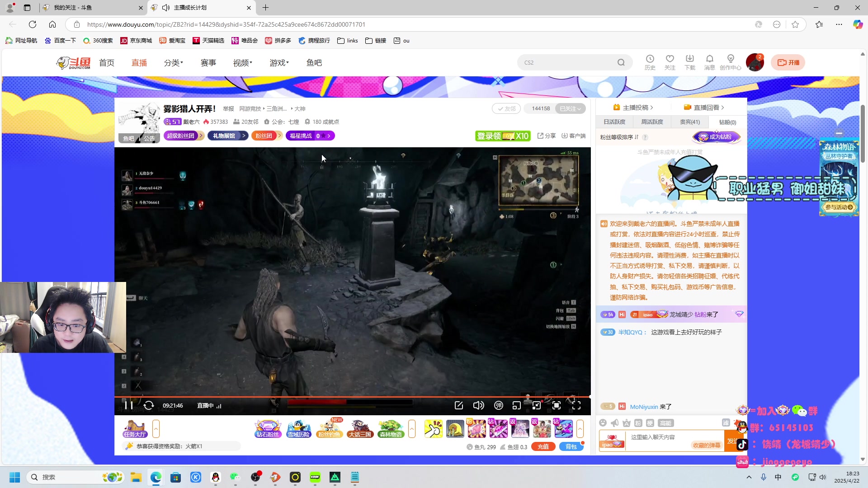Expand the 超级粉丝团 badge arrow
The image size is (868, 488).
tap(201, 136)
